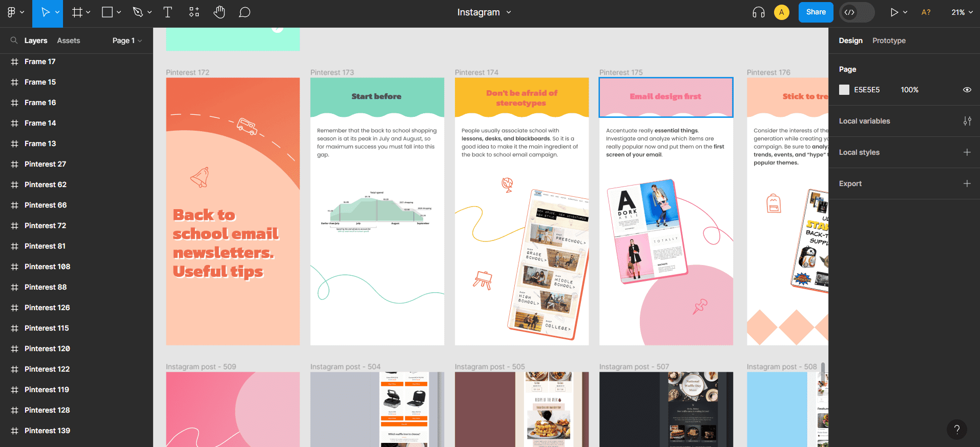Click the page background color swatch
This screenshot has height=447, width=980.
click(844, 90)
